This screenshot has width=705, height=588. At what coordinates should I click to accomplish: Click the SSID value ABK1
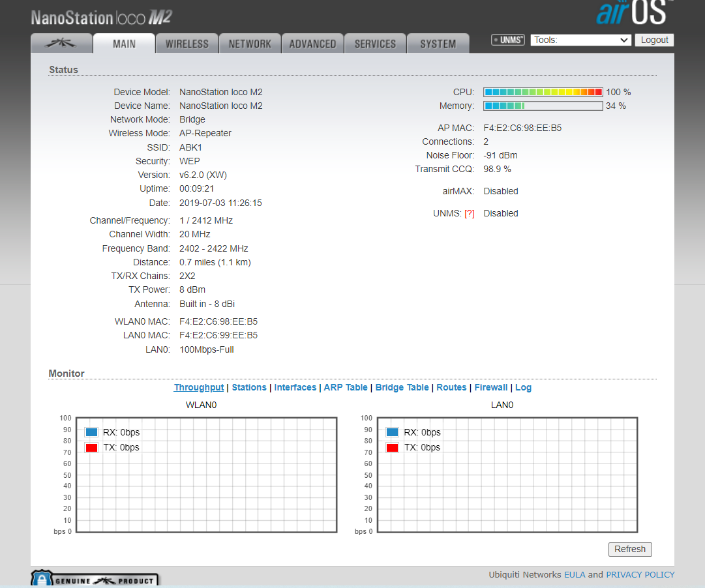click(190, 147)
